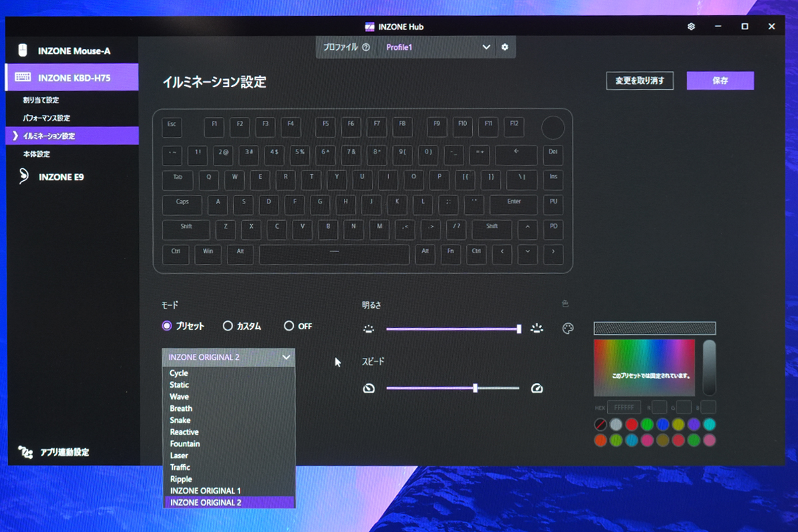Pick a color in rainbow spectrum box
Screen dimensions: 798x532
coord(644,368)
